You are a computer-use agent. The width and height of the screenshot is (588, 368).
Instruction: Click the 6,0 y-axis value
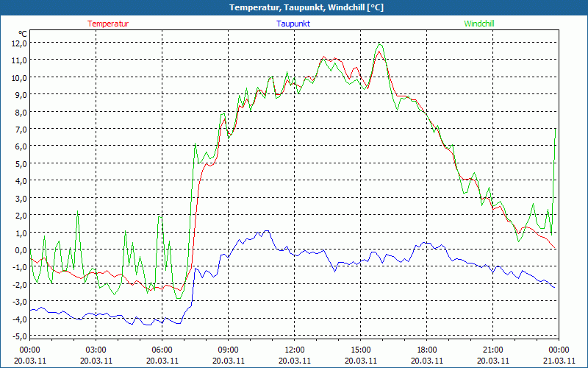(21, 146)
